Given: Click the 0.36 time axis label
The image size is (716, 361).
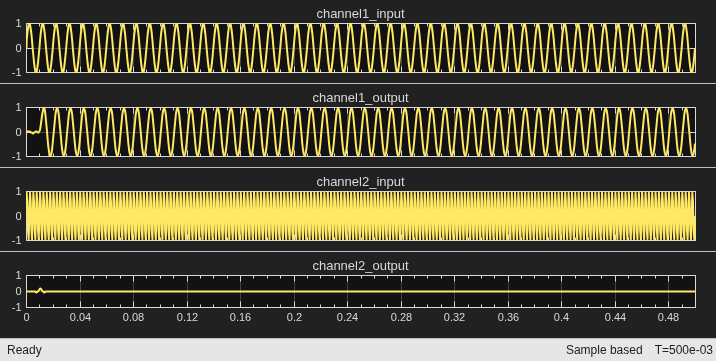Looking at the screenshot, I should 508,317.
